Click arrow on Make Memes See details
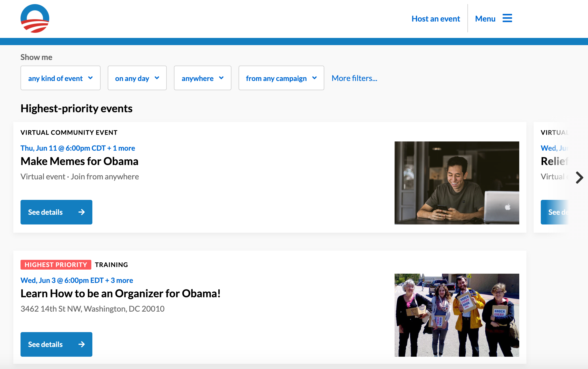Image resolution: width=588 pixels, height=369 pixels. click(x=82, y=212)
